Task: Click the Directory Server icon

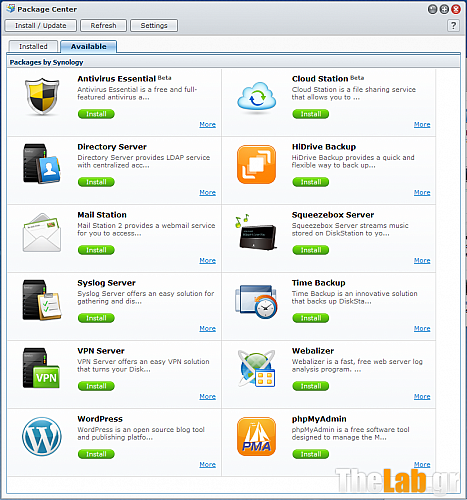Action: pyautogui.click(x=42, y=164)
